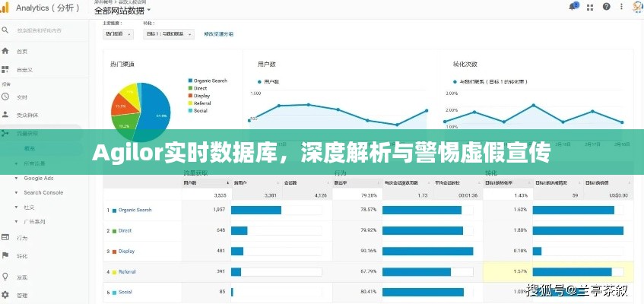This screenshot has height=304, width=644.
Task: Click the link next to goal dropdown
Action: [x=218, y=34]
